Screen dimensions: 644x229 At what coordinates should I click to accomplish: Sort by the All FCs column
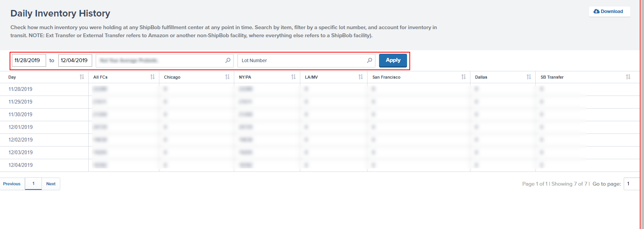pos(152,77)
